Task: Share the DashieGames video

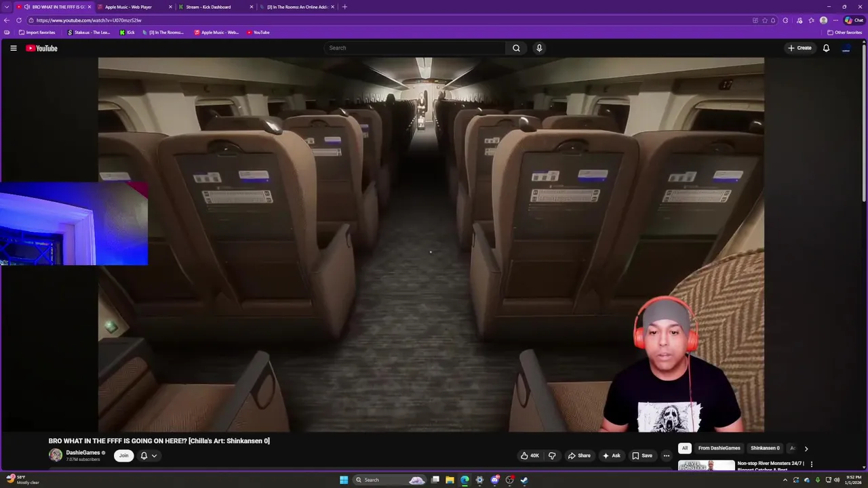Action: click(x=578, y=455)
